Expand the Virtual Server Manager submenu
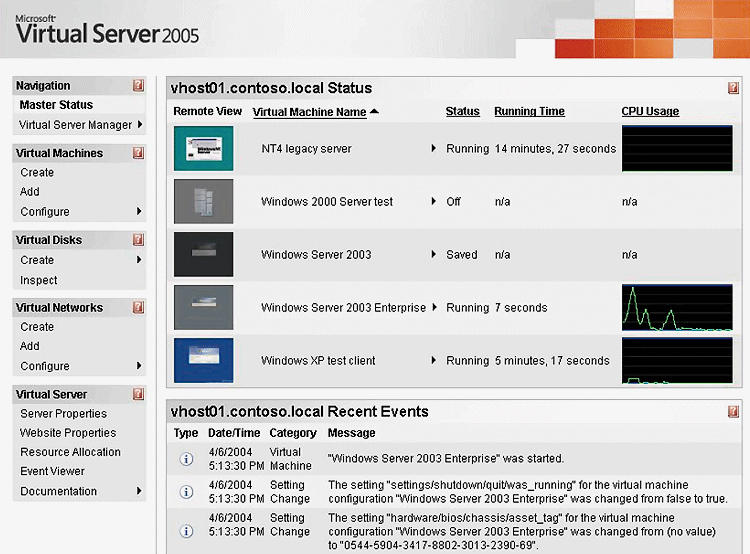This screenshot has height=554, width=750. click(x=139, y=125)
